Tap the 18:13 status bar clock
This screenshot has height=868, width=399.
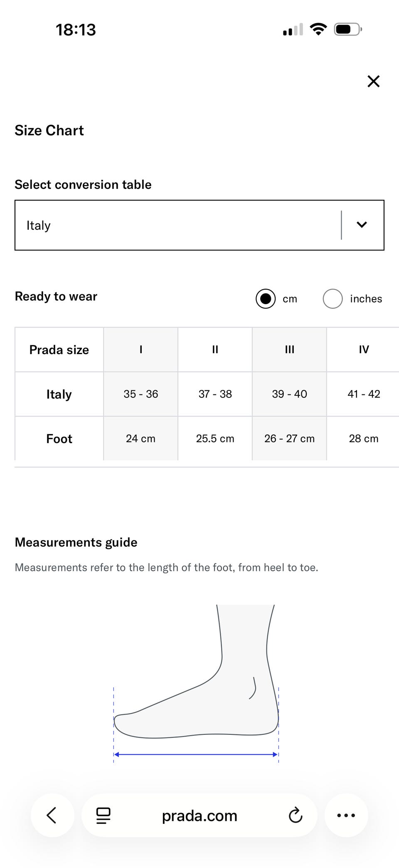[76, 30]
